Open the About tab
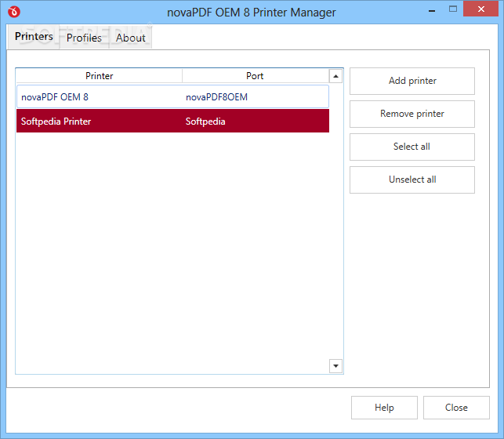The height and width of the screenshot is (439, 504). tap(130, 38)
